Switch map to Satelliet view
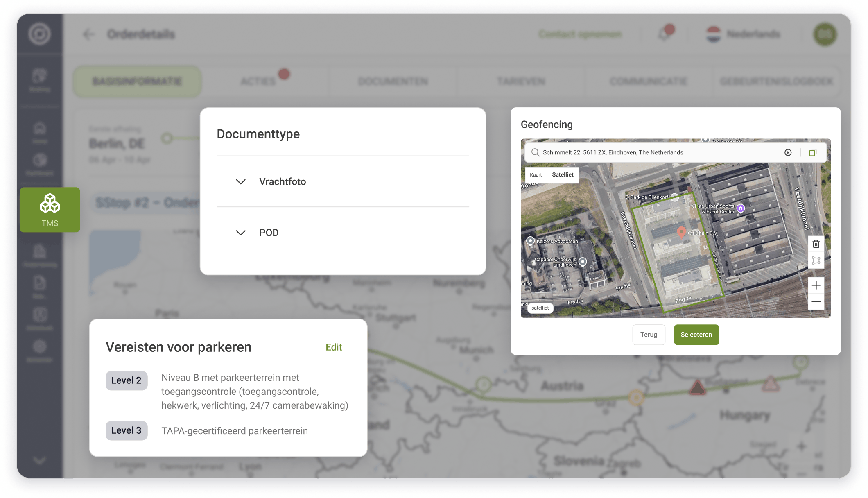This screenshot has height=498, width=868. click(563, 175)
